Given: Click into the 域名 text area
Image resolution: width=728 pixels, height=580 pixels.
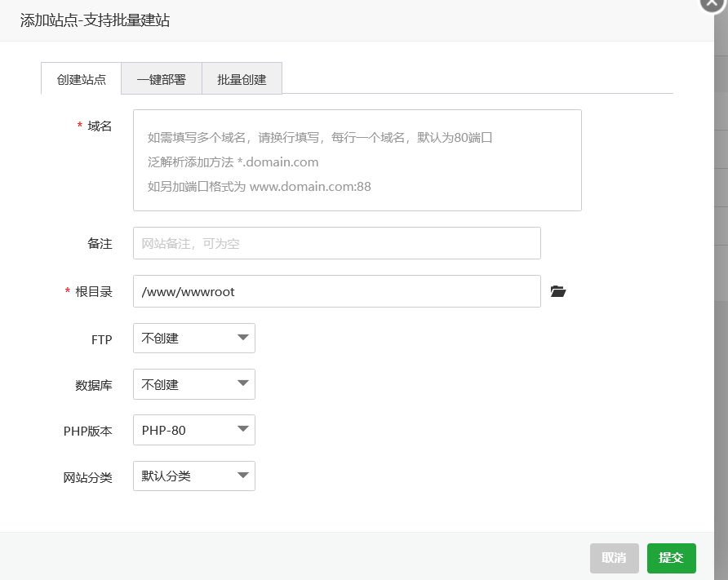Looking at the screenshot, I should click(357, 161).
